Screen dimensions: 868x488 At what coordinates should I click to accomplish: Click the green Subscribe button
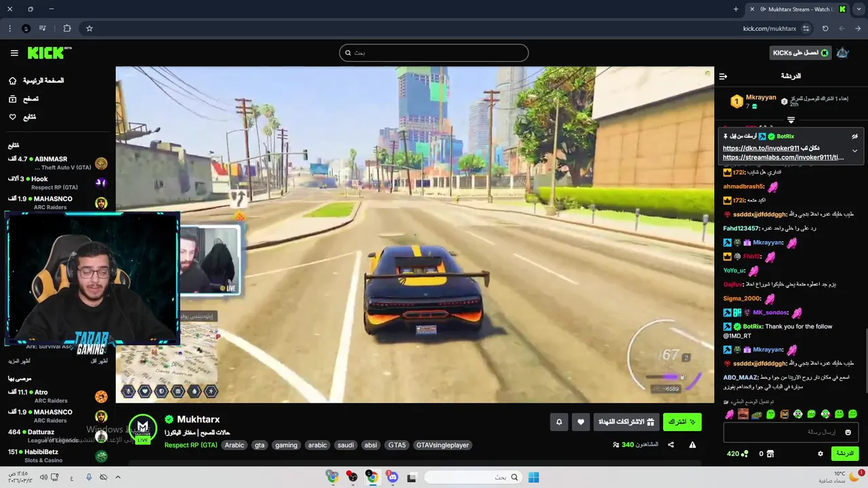(682, 422)
